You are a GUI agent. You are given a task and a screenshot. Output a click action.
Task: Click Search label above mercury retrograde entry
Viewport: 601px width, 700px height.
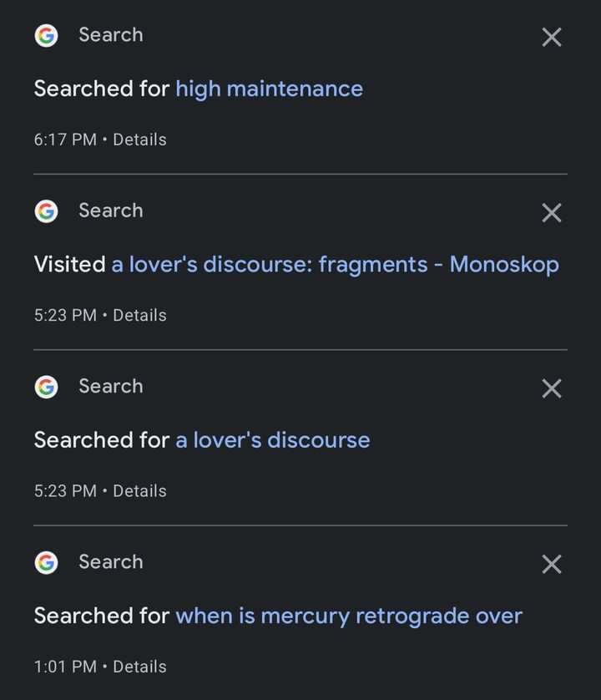tap(111, 562)
